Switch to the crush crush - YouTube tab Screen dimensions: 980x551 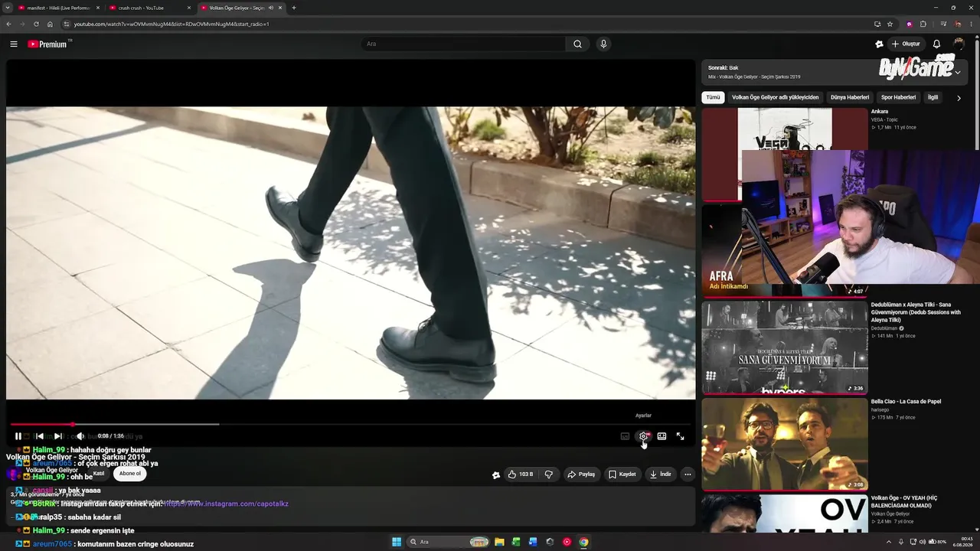150,8
